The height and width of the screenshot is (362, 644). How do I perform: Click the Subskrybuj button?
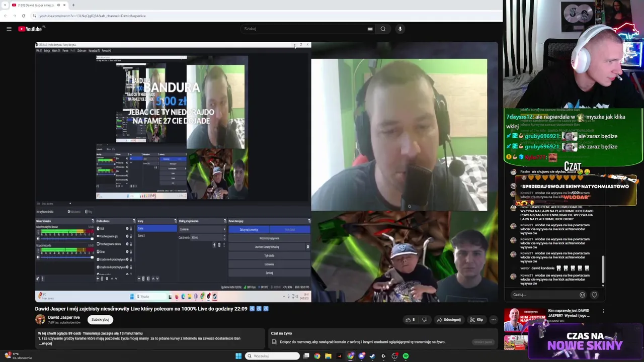tap(100, 319)
